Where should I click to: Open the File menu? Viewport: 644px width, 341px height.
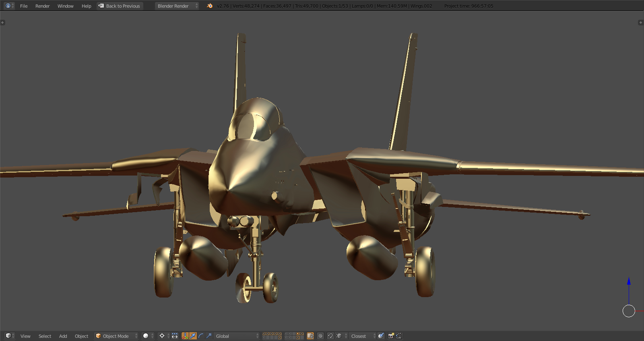tap(24, 6)
